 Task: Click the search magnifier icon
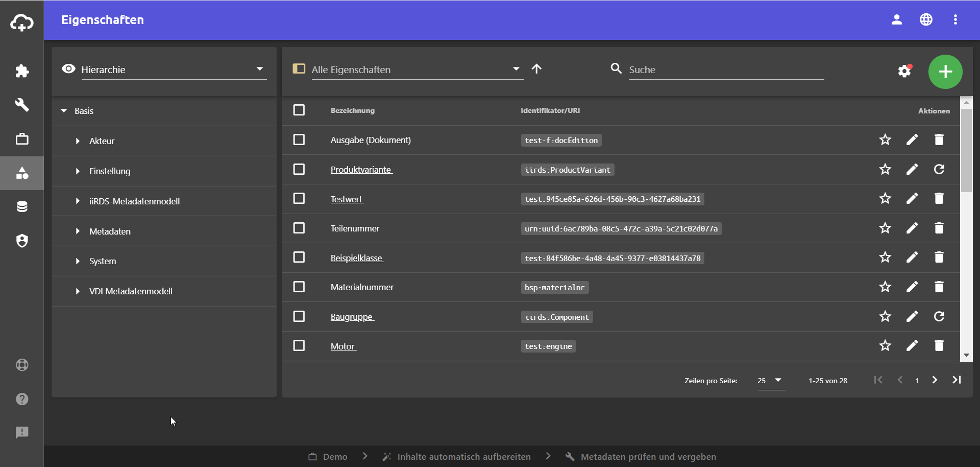coord(616,68)
